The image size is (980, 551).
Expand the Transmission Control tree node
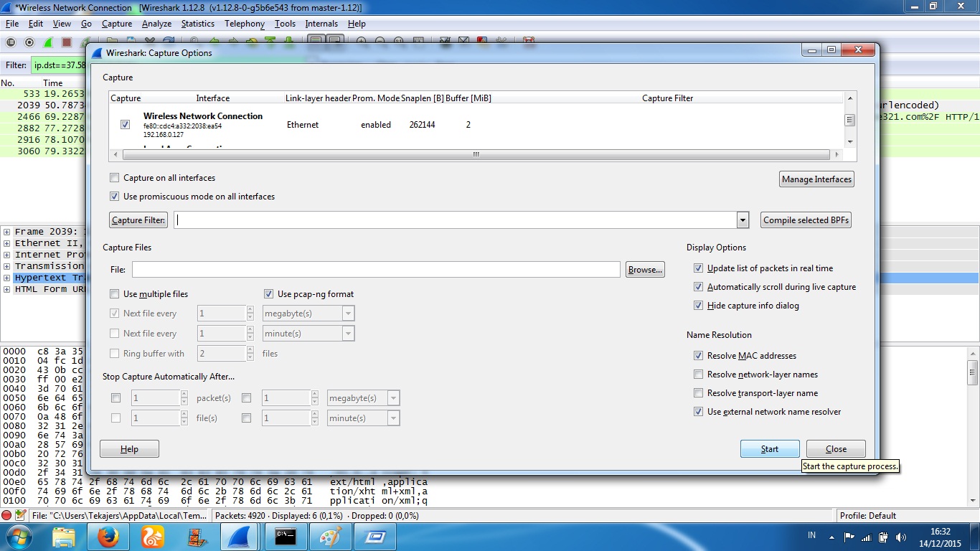click(7, 266)
